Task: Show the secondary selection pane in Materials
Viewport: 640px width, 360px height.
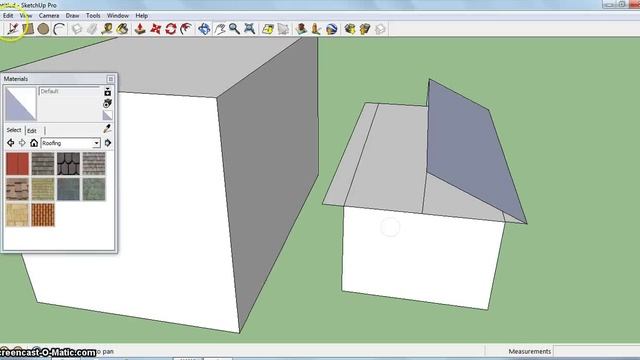Action: pos(107,91)
